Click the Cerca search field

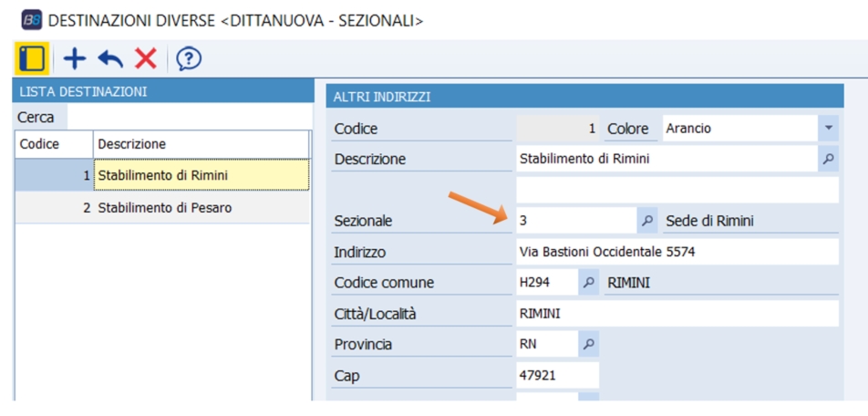(187, 118)
